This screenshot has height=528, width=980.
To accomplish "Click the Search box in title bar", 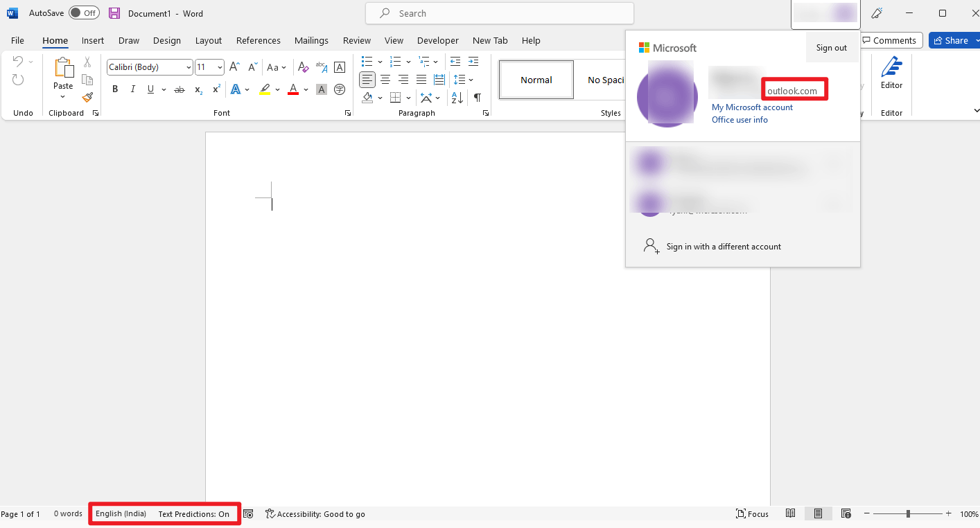I will point(500,13).
